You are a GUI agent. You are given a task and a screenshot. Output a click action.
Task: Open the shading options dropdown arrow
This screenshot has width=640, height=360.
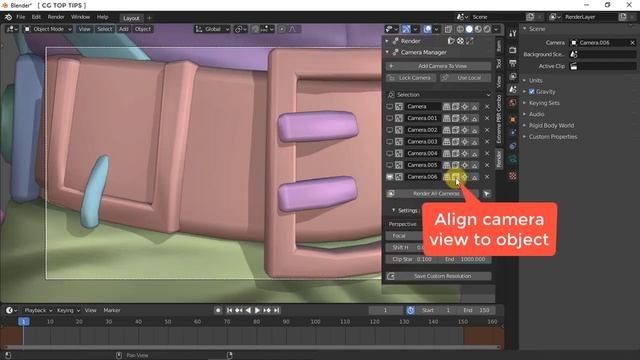(x=496, y=29)
